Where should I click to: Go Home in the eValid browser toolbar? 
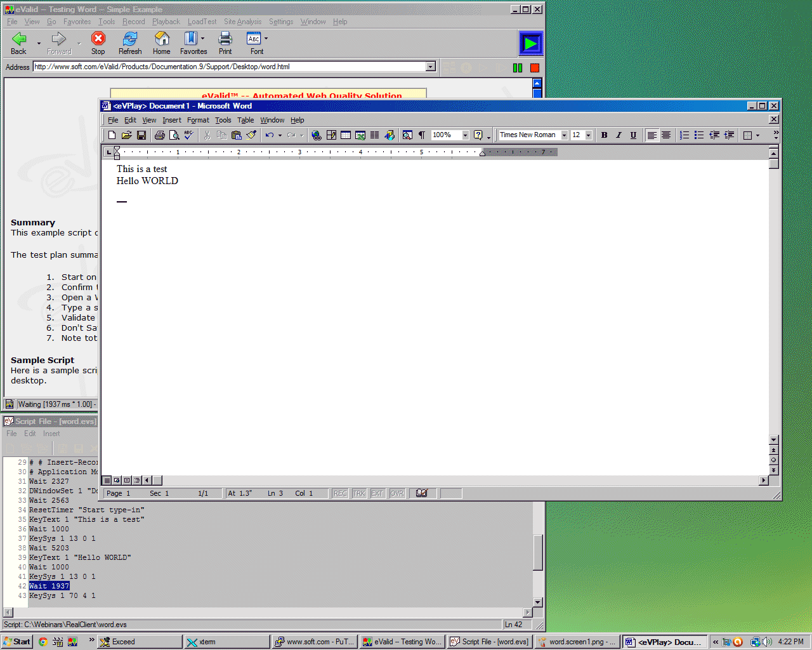pos(162,43)
